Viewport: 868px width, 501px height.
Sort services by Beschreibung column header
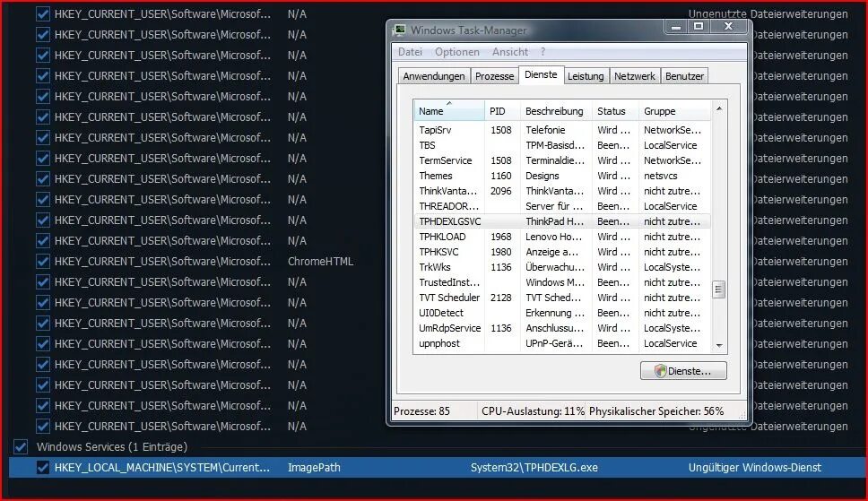556,111
